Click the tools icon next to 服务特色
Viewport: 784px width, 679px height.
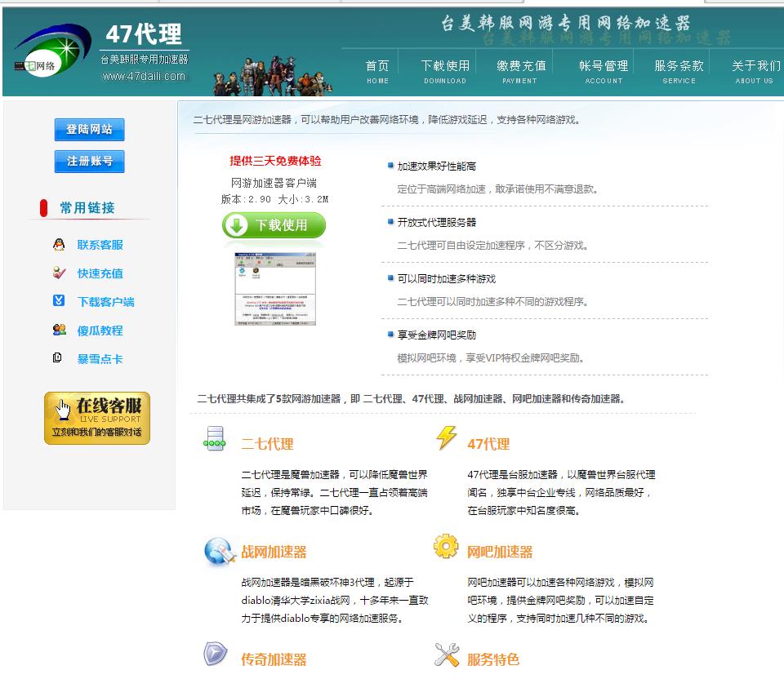(x=447, y=655)
